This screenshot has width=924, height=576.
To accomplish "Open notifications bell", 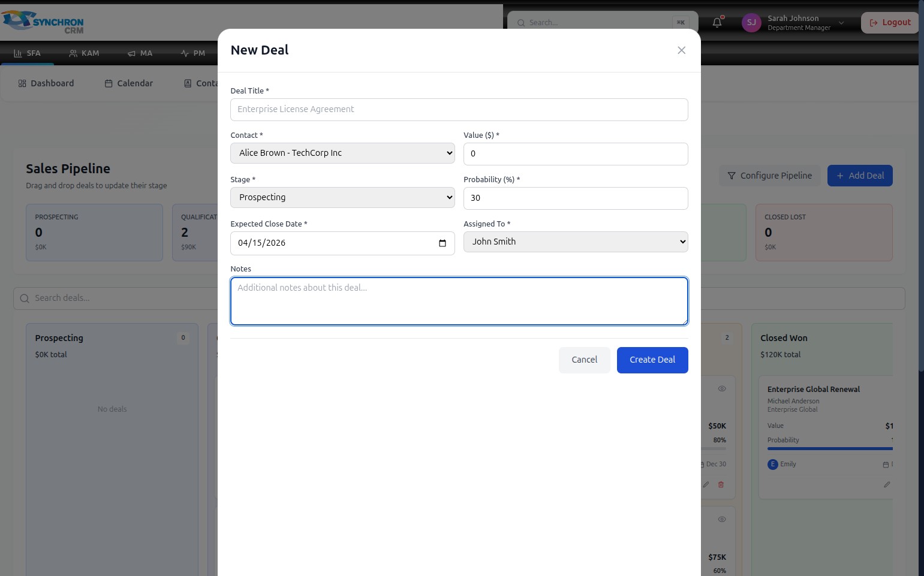I will coord(717,23).
